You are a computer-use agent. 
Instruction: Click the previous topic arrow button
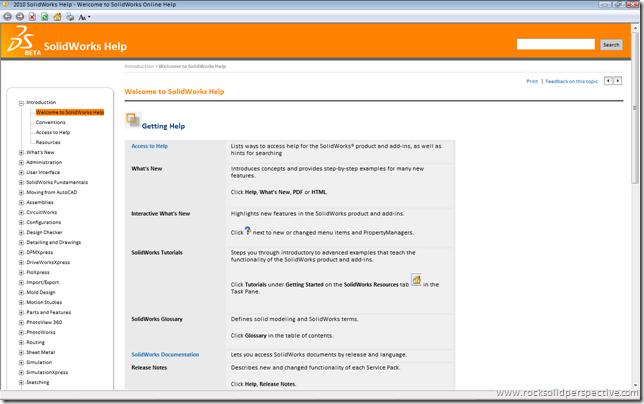(608, 81)
